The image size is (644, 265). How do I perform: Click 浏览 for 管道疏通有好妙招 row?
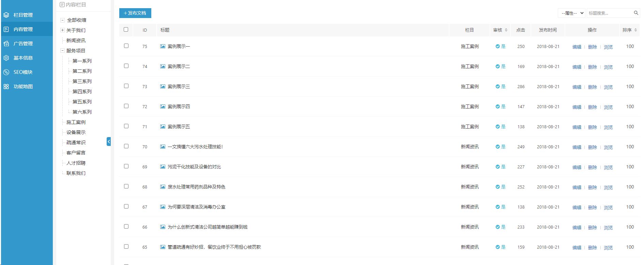[x=608, y=248]
